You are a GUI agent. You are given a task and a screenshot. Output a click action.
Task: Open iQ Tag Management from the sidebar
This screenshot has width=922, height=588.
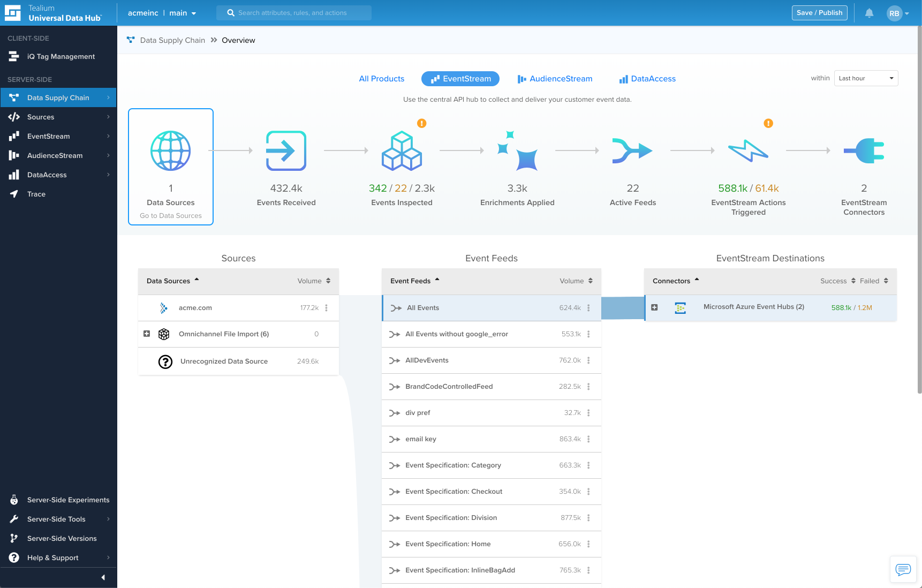pos(61,56)
